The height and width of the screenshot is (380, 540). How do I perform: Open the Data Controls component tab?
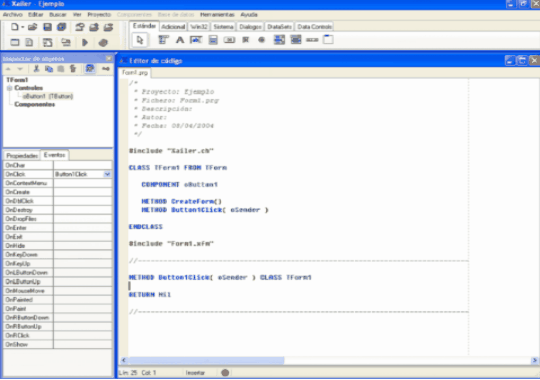(314, 27)
